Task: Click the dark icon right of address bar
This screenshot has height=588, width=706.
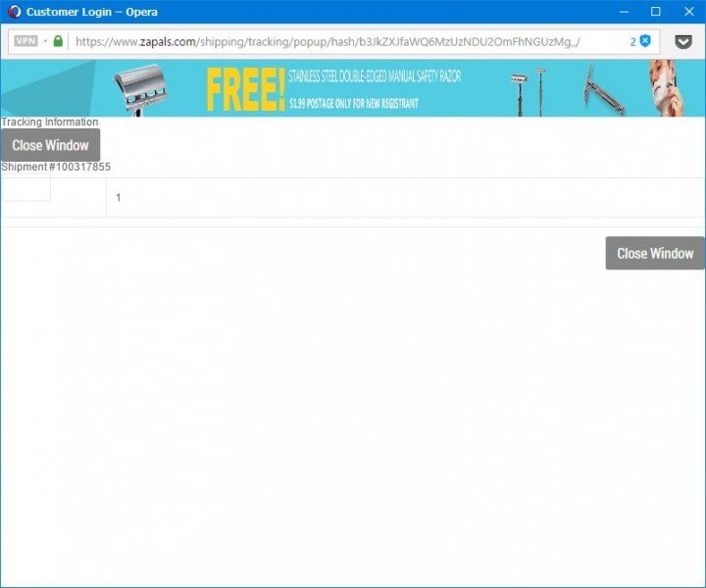Action: (683, 42)
